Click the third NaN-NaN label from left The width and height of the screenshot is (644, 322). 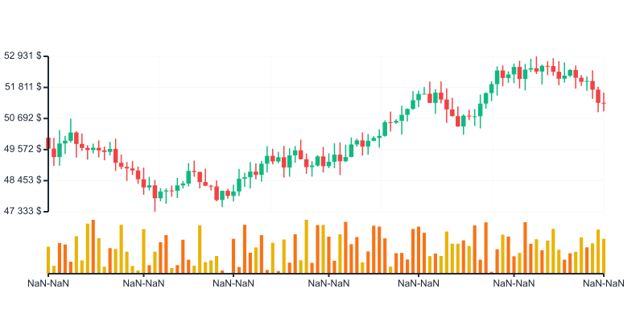[233, 283]
